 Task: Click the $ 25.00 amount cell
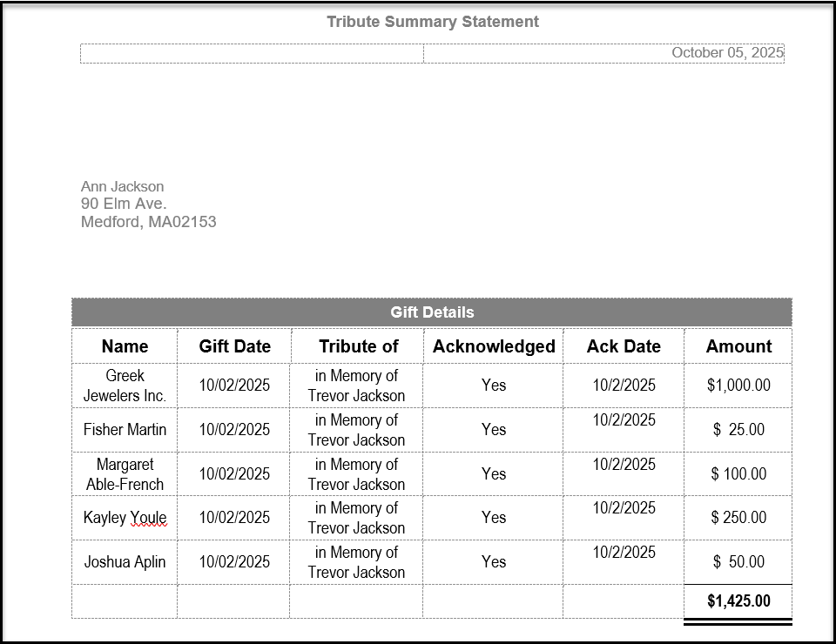click(x=738, y=430)
